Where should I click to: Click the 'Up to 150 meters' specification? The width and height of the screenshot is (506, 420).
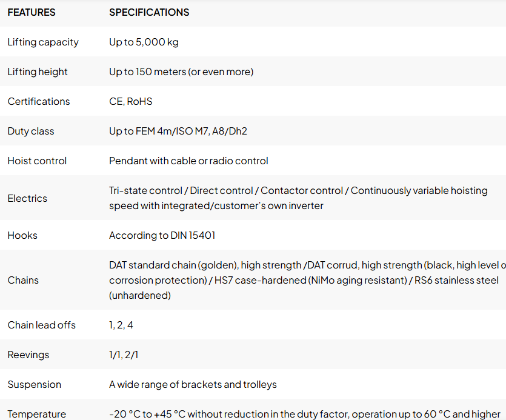[x=181, y=72]
